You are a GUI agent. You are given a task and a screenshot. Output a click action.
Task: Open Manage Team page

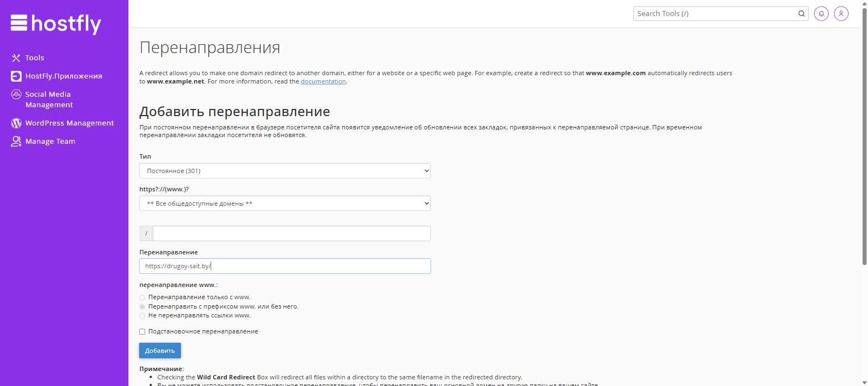tap(50, 141)
